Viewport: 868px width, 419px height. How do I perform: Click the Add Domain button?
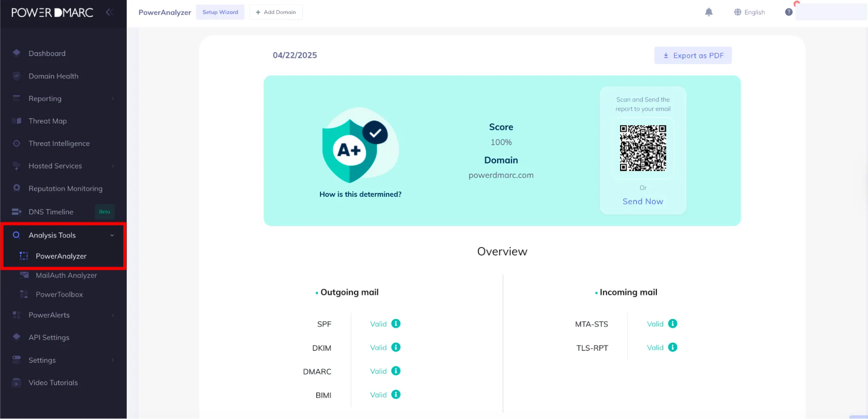tap(276, 12)
